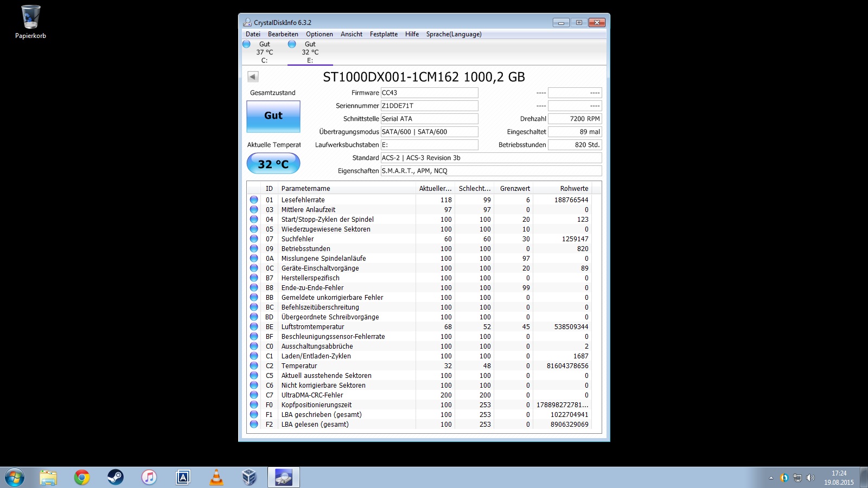Launch Google Chrome from the taskbar
This screenshot has width=868, height=488.
tap(82, 478)
